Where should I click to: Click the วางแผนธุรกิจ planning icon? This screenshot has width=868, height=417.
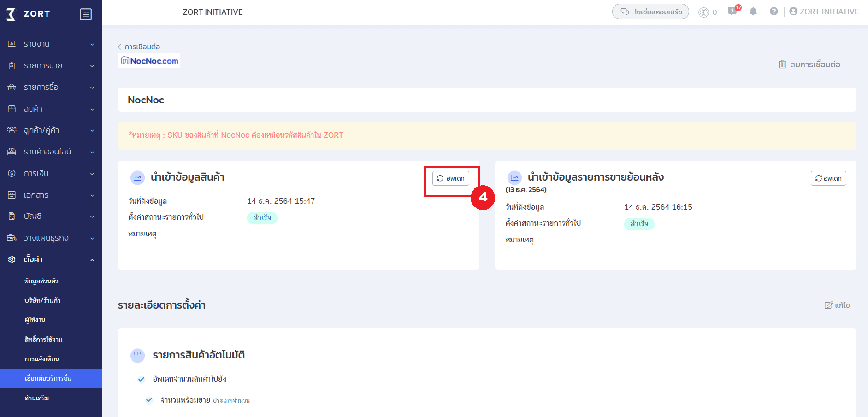coord(12,238)
